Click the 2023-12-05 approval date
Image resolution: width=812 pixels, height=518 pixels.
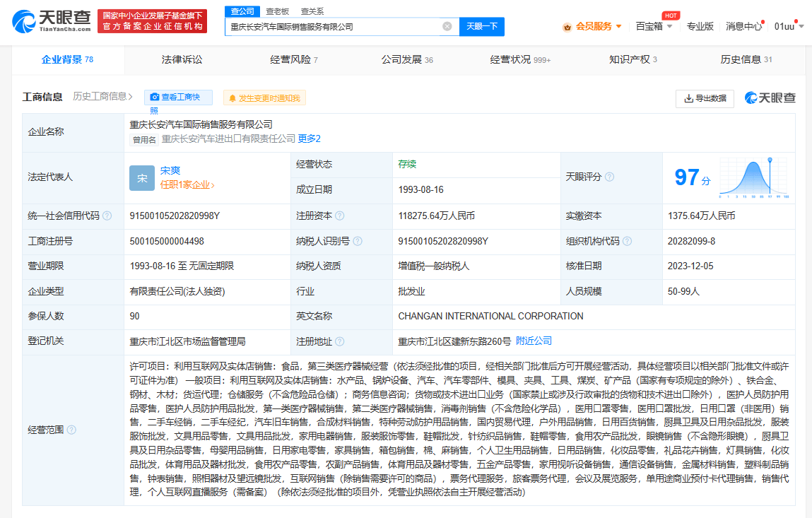(x=690, y=266)
